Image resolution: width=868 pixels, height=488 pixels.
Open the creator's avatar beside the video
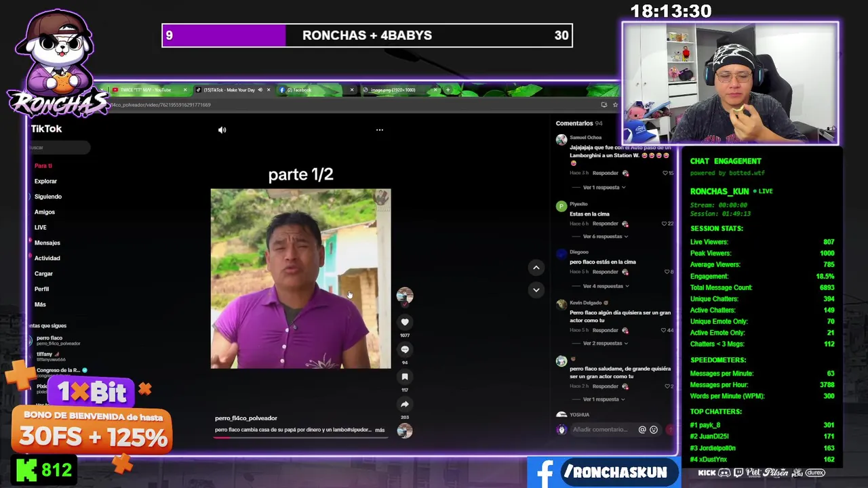point(405,296)
